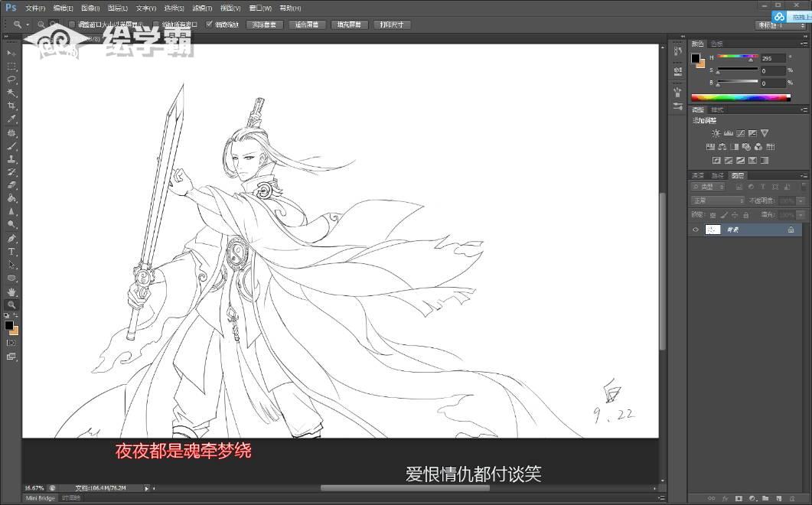Open the 窗口(W) menu

coord(260,8)
